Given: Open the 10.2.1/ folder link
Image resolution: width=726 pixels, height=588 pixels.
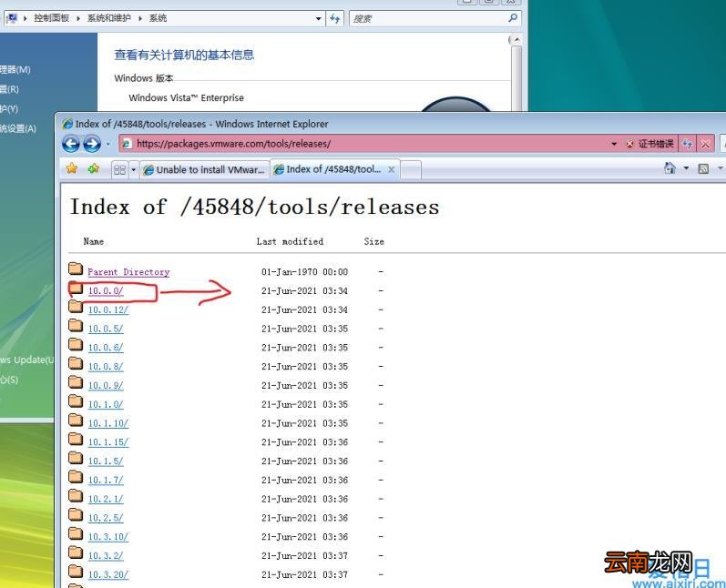Looking at the screenshot, I should click(x=106, y=499).
